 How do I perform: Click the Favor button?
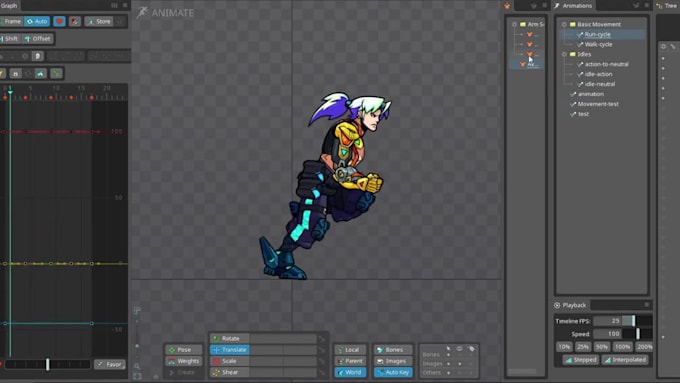pyautogui.click(x=110, y=364)
